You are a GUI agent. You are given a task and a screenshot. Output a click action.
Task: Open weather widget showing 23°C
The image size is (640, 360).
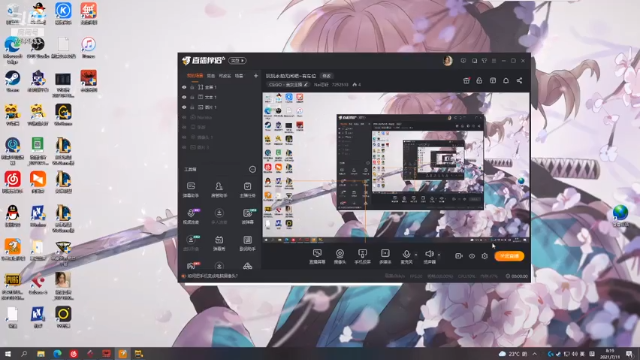click(x=513, y=353)
